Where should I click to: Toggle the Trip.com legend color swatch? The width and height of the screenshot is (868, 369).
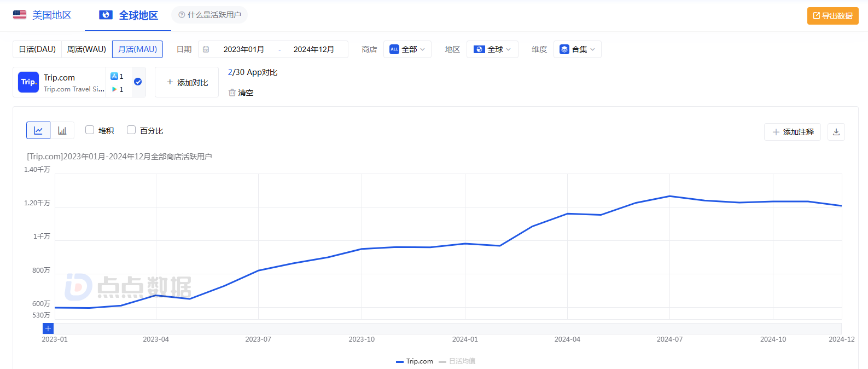tap(400, 361)
